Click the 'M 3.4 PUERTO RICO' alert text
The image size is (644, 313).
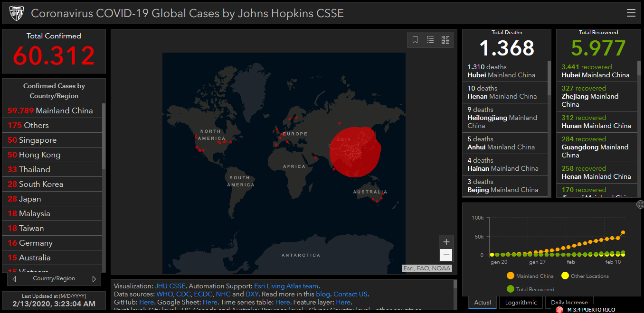(591, 310)
